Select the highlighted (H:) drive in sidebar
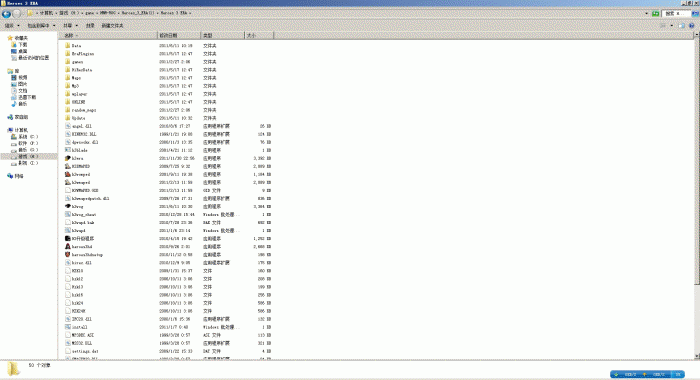Screen dimensions: 700x380 [28, 156]
